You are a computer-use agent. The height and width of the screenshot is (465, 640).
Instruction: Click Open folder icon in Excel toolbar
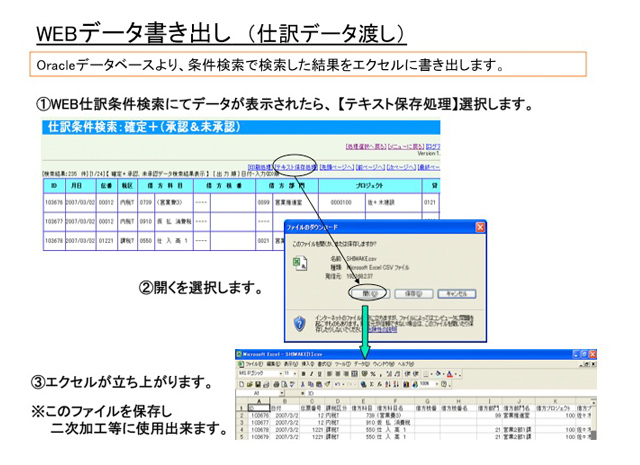click(x=250, y=384)
